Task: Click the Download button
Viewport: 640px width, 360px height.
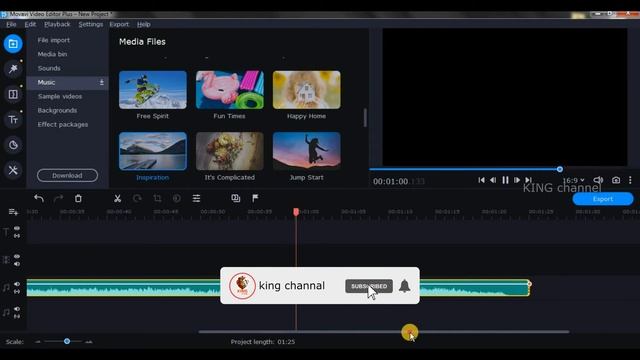Action: tap(67, 176)
